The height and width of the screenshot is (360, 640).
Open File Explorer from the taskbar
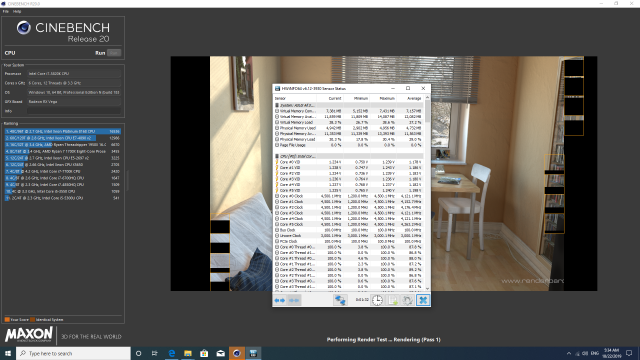click(x=188, y=353)
